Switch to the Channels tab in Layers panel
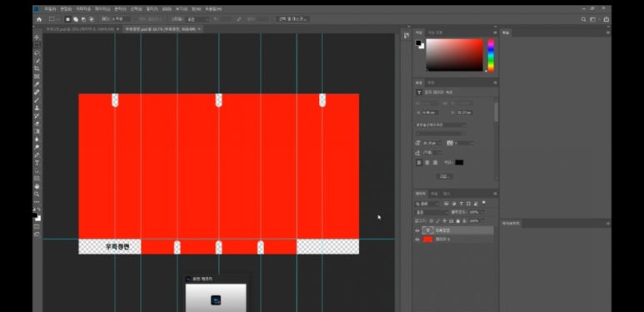 coord(435,194)
